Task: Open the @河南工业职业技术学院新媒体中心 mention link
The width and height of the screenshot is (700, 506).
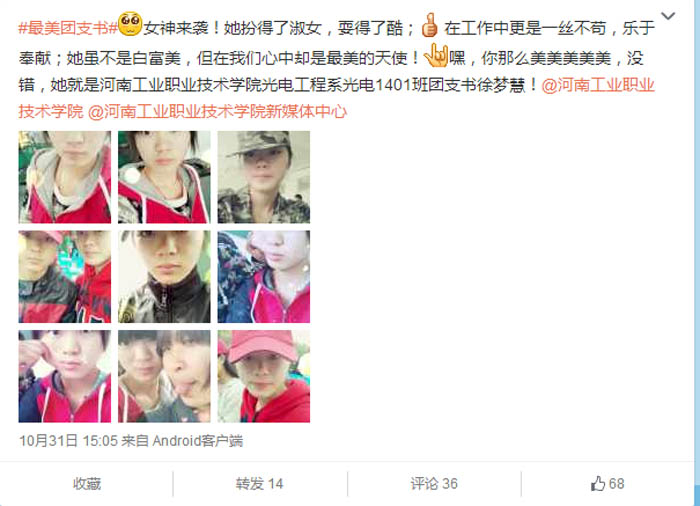Action: [217, 112]
